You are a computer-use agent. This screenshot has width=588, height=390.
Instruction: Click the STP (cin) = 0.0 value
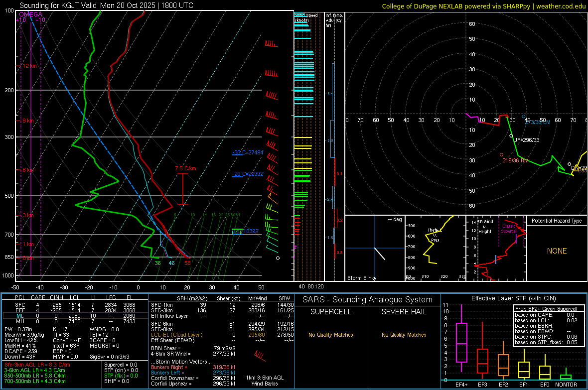(121, 370)
